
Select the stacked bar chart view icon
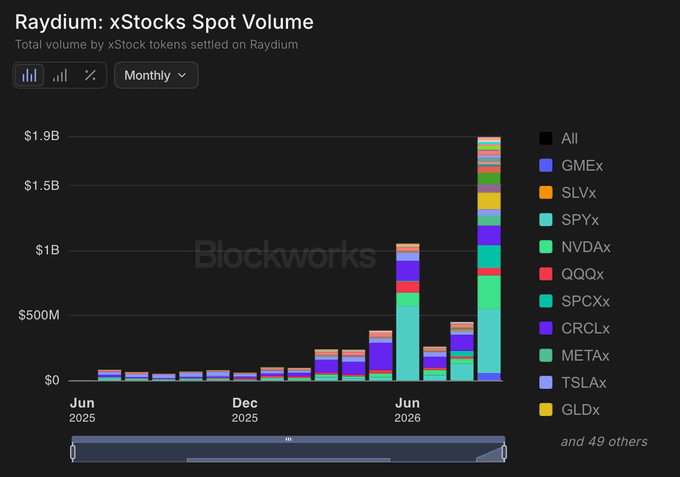point(29,75)
